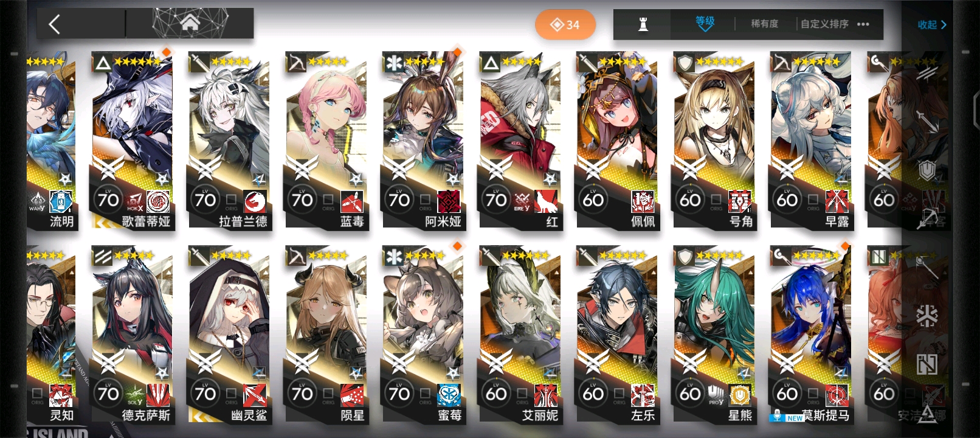Image resolution: width=980 pixels, height=438 pixels.
Task: Select the new operator 莫斯提马
Action: pos(811,333)
